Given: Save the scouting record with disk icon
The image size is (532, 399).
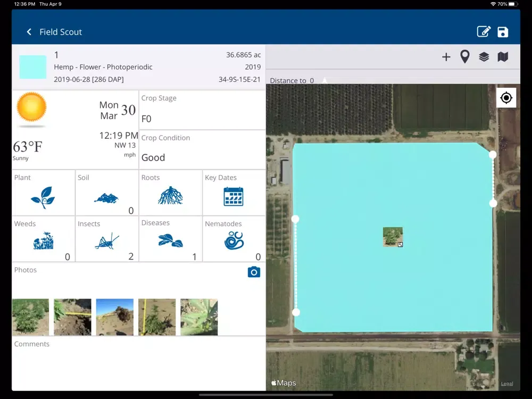Looking at the screenshot, I should tap(503, 32).
